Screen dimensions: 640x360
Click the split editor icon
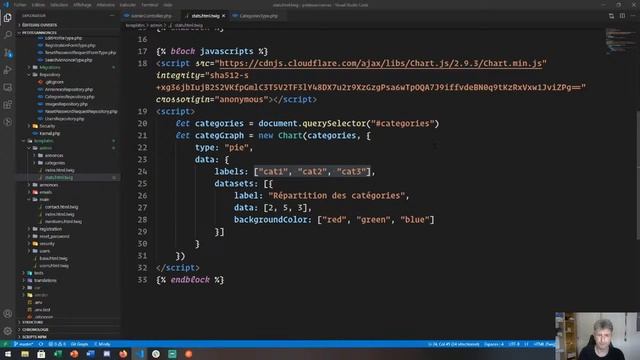622,16
